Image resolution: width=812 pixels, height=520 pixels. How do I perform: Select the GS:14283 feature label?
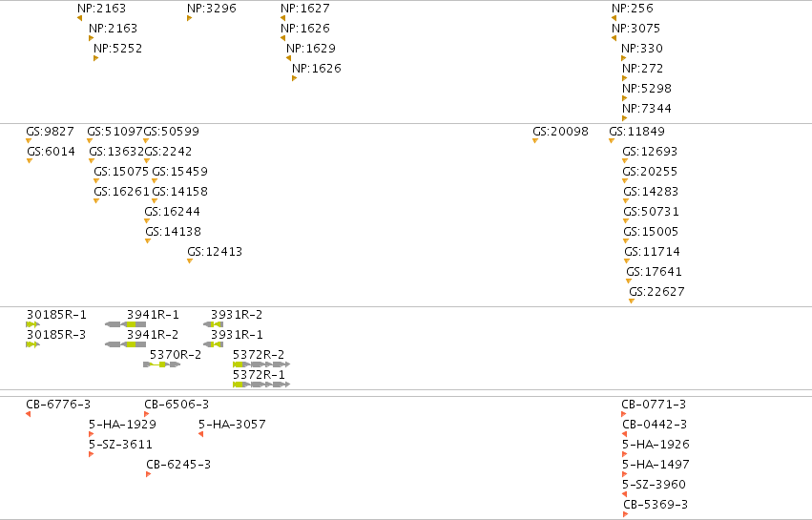tap(651, 192)
